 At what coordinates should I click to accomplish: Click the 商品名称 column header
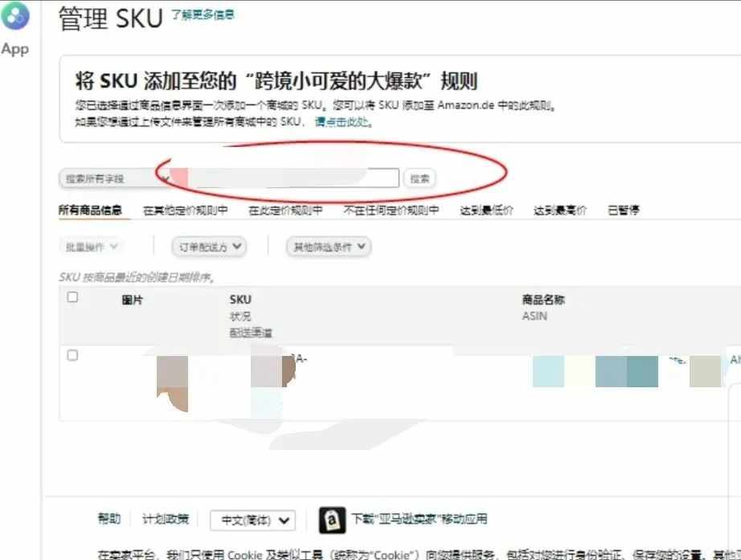click(543, 300)
